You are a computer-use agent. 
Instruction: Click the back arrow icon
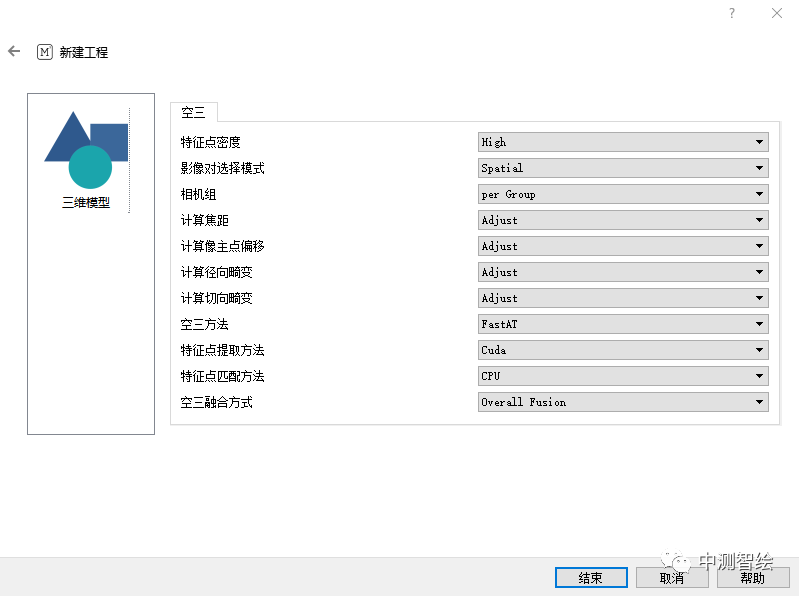coord(14,51)
